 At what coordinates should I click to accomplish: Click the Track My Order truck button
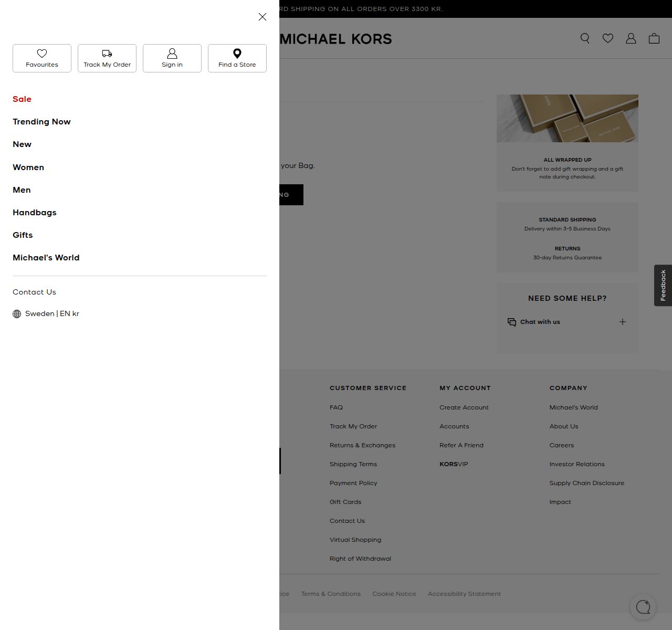[107, 58]
